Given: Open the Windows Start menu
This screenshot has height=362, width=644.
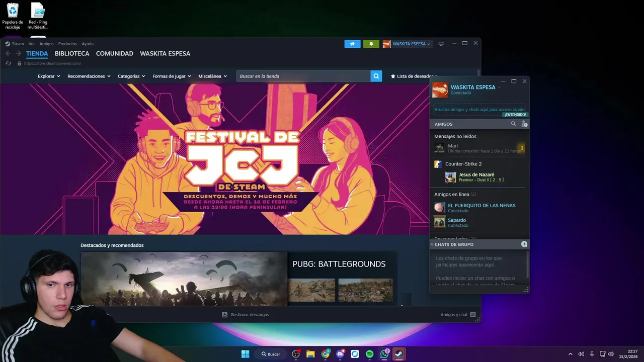Looking at the screenshot, I should [245, 354].
